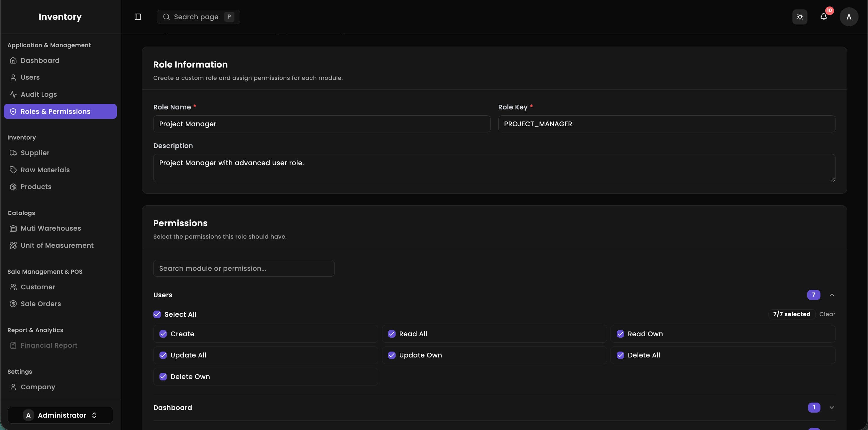This screenshot has width=868, height=430.
Task: Click the Dashboard home icon in sidebar
Action: click(x=13, y=60)
